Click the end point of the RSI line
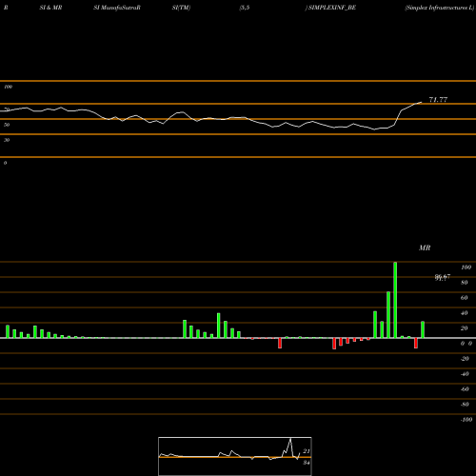This screenshot has height=476, width=476. tap(422, 102)
